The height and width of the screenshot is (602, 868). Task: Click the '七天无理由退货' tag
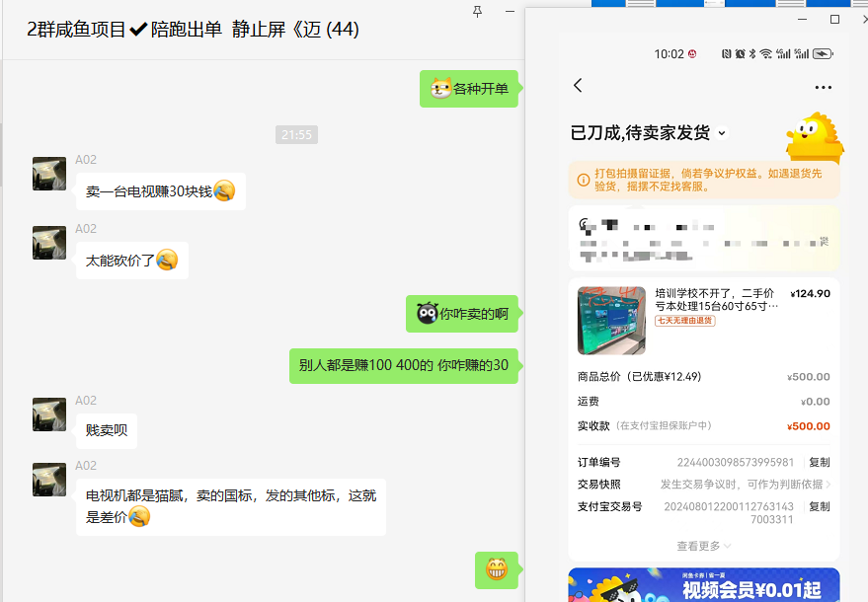coord(684,321)
